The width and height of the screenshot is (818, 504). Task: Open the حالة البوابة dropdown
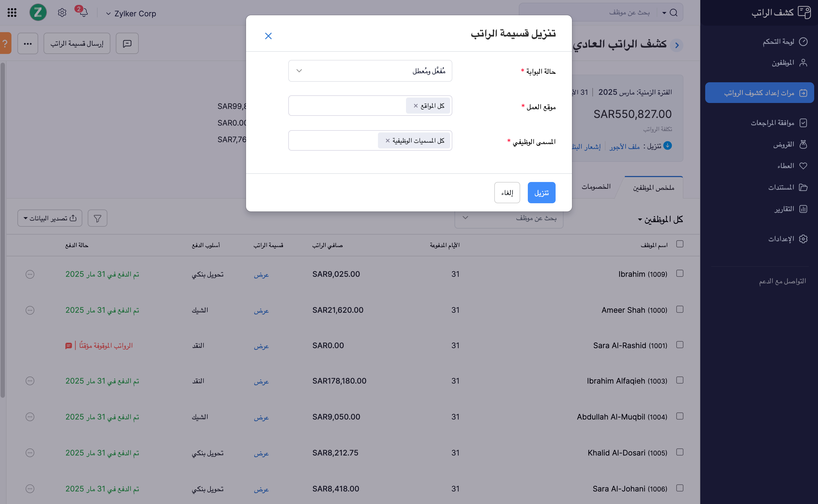[x=370, y=71]
